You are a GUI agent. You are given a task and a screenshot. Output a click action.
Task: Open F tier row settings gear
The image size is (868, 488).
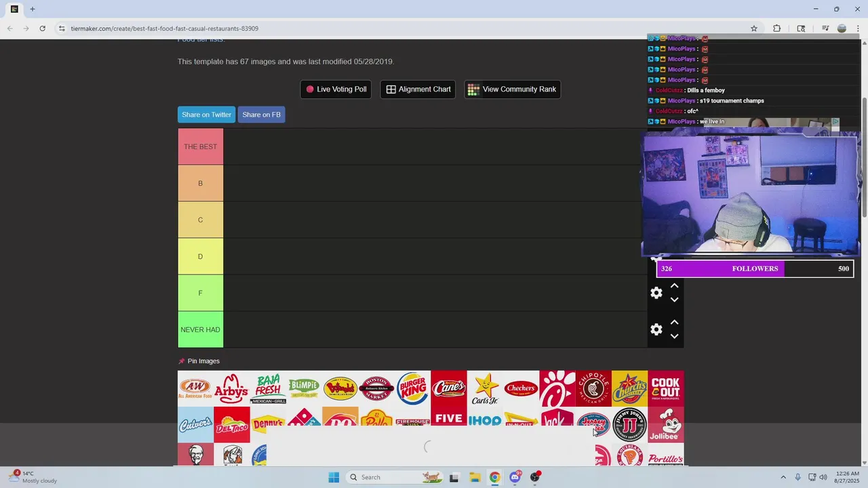click(656, 293)
